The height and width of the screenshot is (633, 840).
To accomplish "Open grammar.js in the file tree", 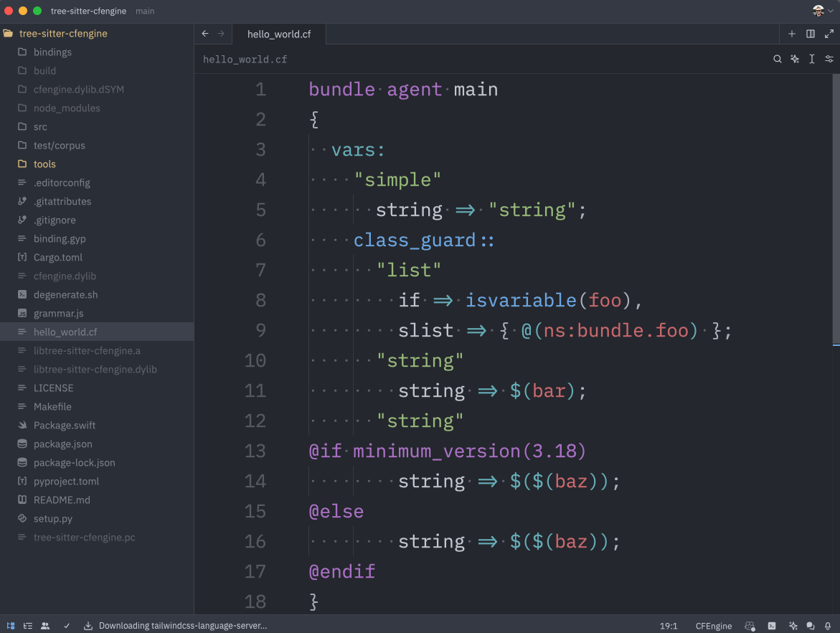I will point(58,314).
